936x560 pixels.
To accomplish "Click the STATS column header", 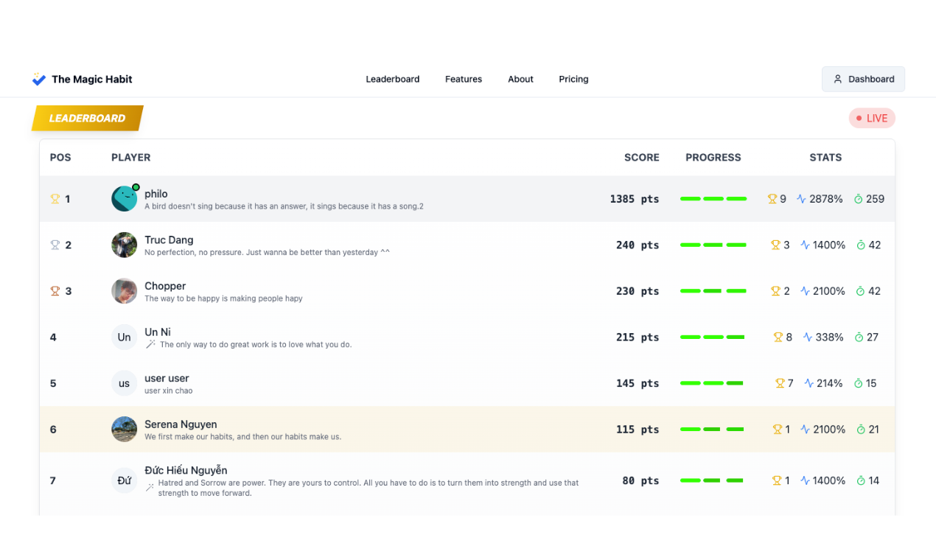I will point(825,158).
